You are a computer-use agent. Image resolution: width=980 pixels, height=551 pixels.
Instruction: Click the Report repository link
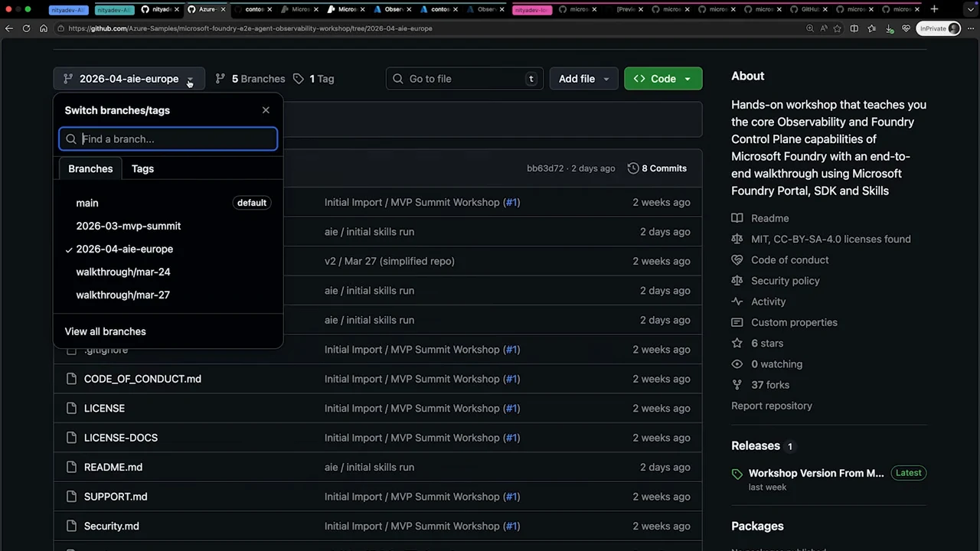772,406
